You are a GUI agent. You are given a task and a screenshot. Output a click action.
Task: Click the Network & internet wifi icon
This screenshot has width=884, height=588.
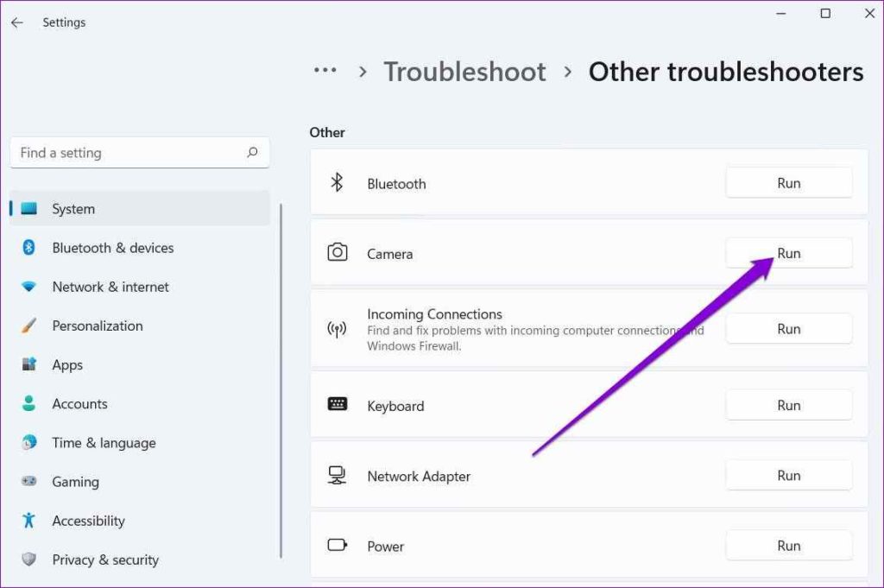click(x=28, y=287)
